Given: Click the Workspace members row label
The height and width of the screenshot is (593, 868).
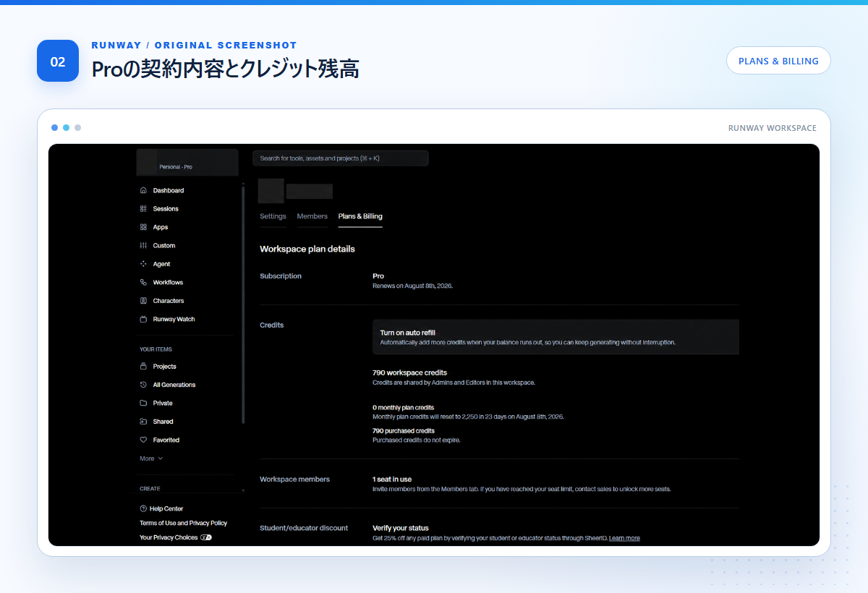Looking at the screenshot, I should coord(294,479).
